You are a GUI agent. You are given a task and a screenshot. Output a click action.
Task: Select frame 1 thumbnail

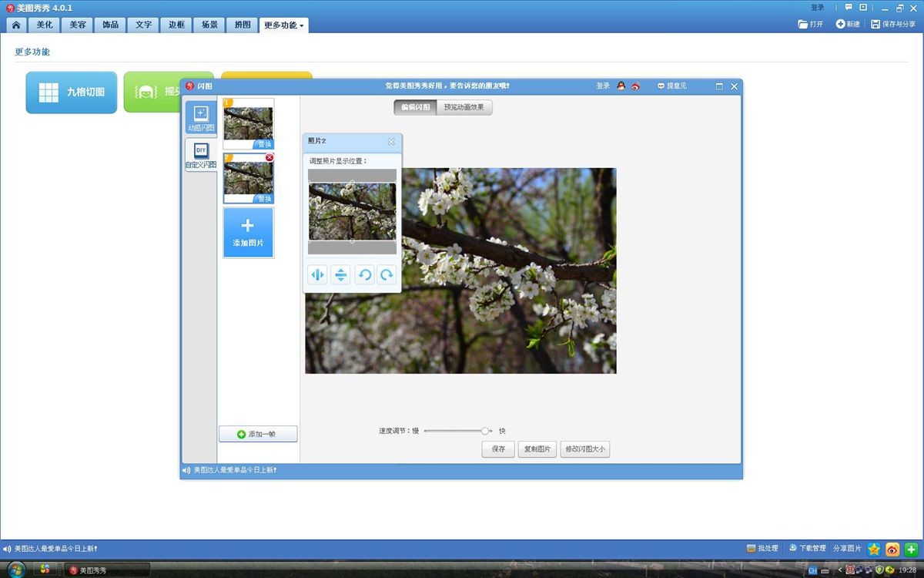pyautogui.click(x=248, y=122)
